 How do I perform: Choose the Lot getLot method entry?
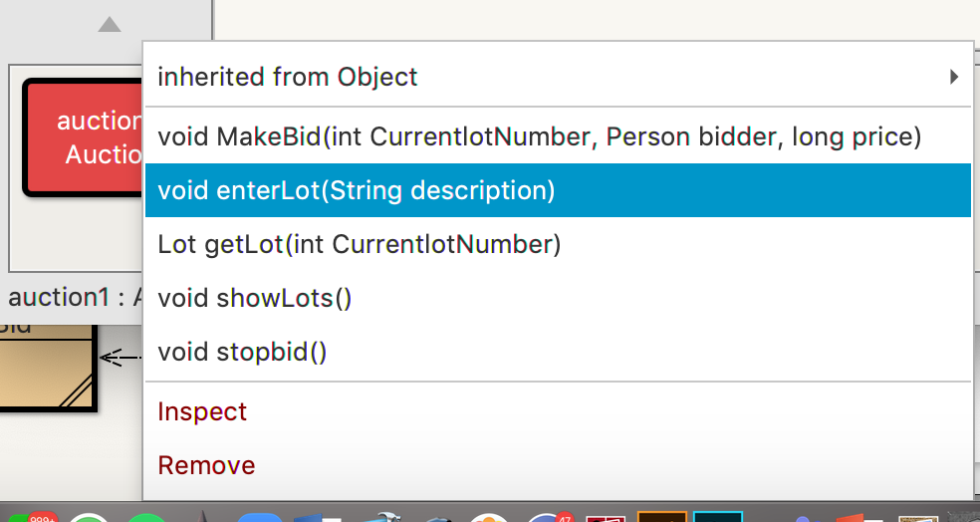point(360,244)
